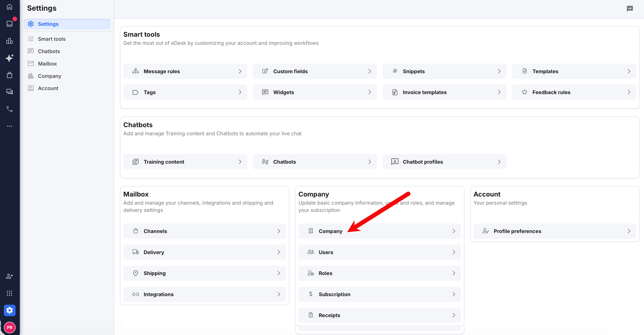This screenshot has height=335, width=644.
Task: Click the Tags label icon
Action: [136, 92]
